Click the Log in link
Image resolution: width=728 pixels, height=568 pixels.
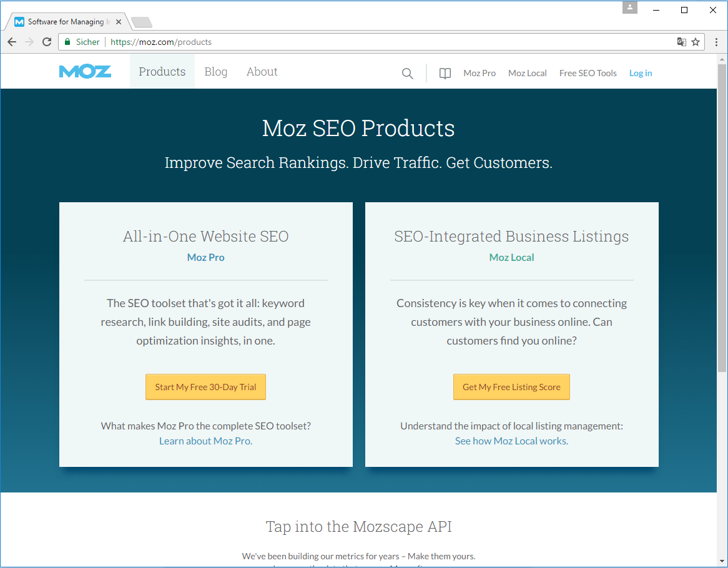(641, 73)
